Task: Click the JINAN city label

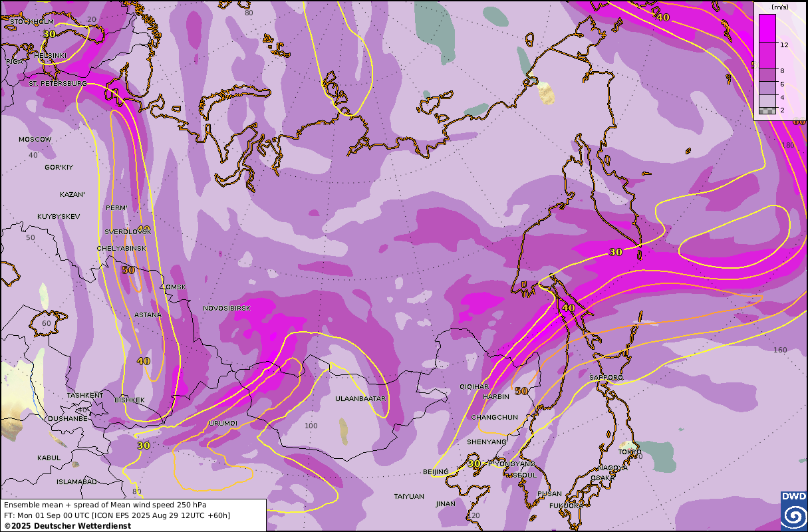Action: click(446, 503)
